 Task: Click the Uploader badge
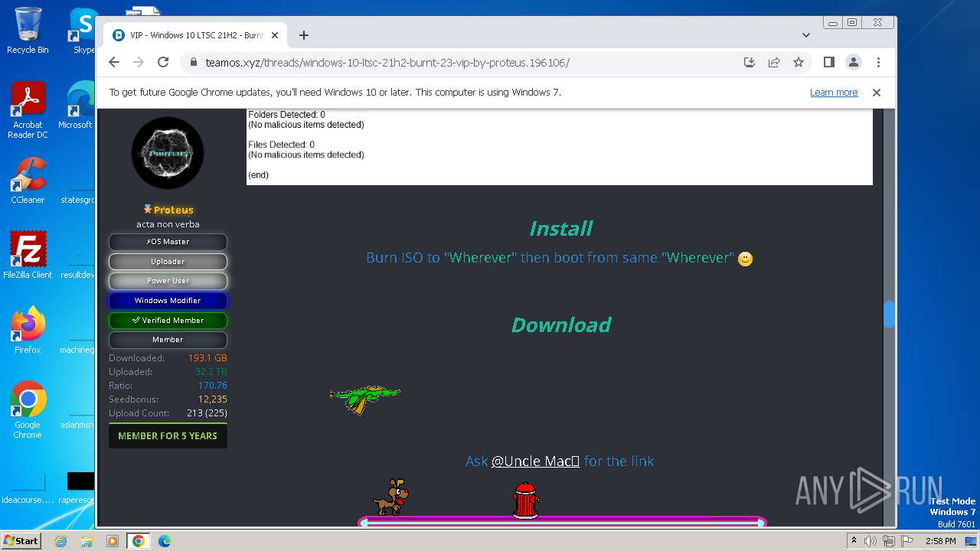tap(168, 261)
